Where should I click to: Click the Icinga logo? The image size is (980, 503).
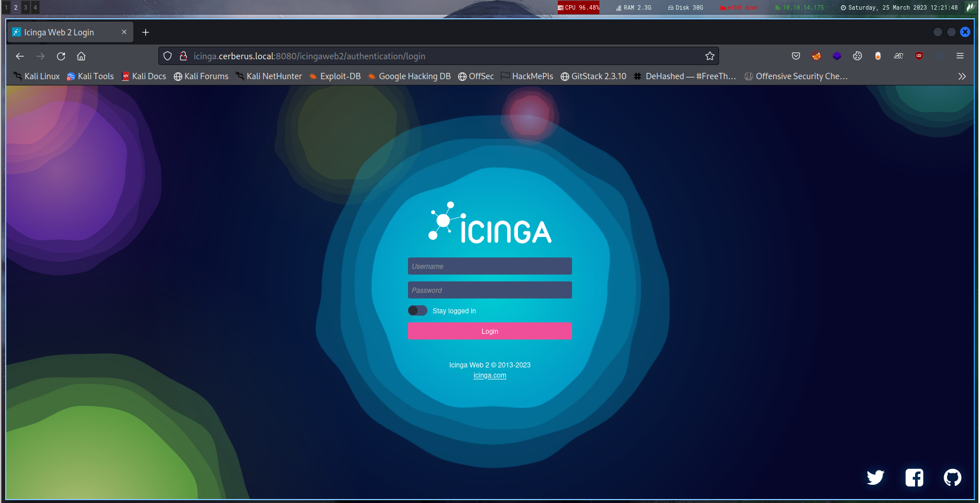point(489,223)
